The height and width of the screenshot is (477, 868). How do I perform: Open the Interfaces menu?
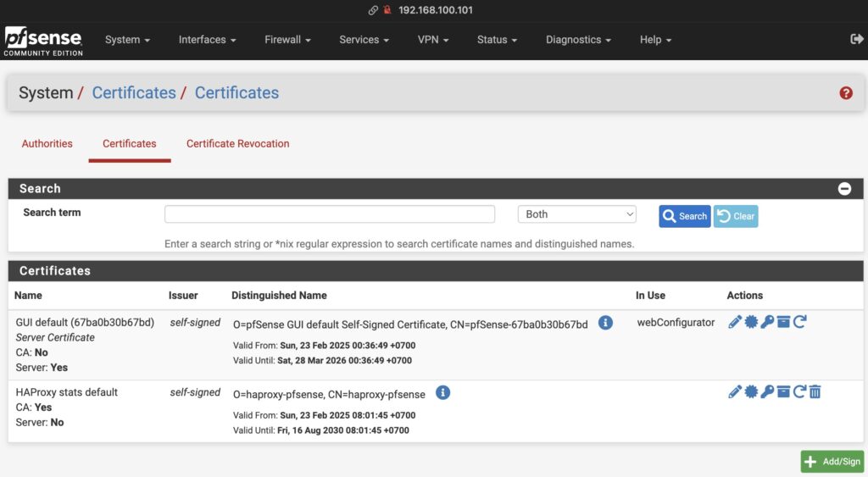coord(207,40)
